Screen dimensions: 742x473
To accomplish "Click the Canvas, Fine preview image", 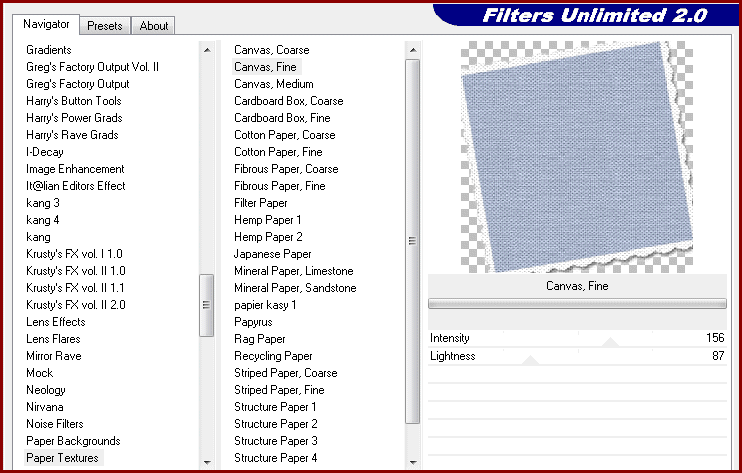I will click(x=577, y=157).
